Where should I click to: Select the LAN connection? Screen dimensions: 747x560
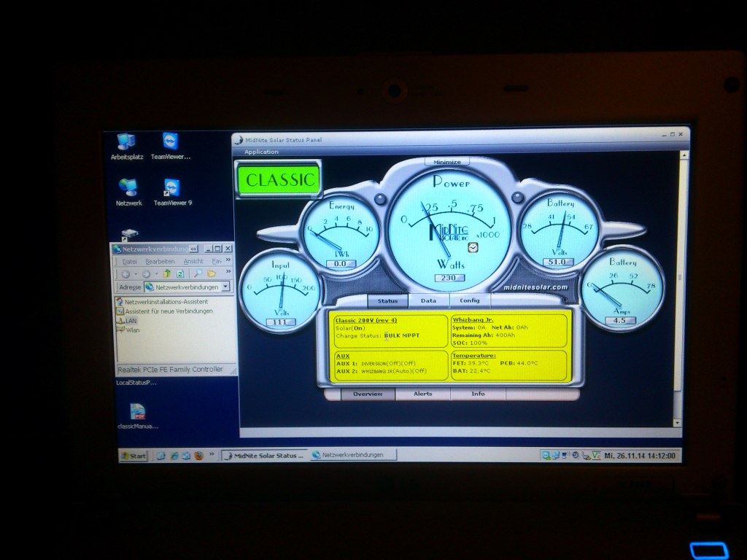coord(127,321)
